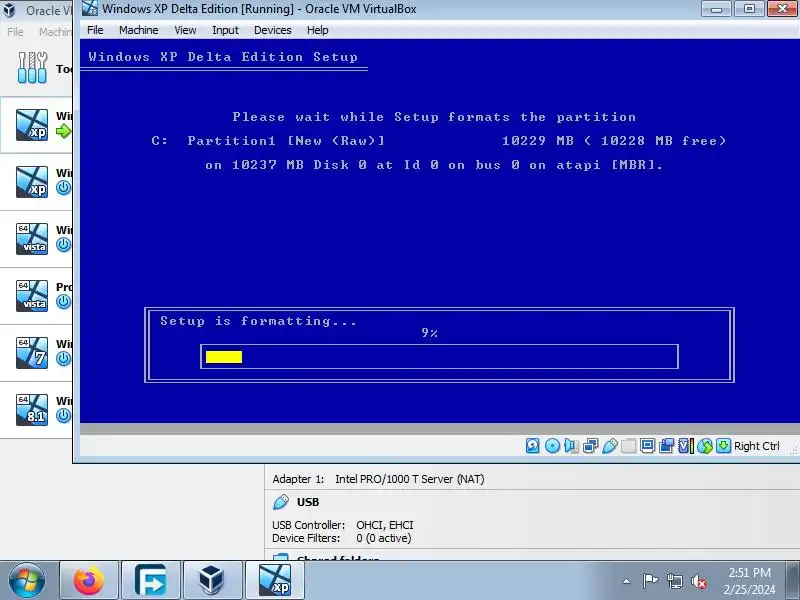This screenshot has height=600, width=800.
Task: Click the VM window title bar icon
Action: pyautogui.click(x=90, y=8)
